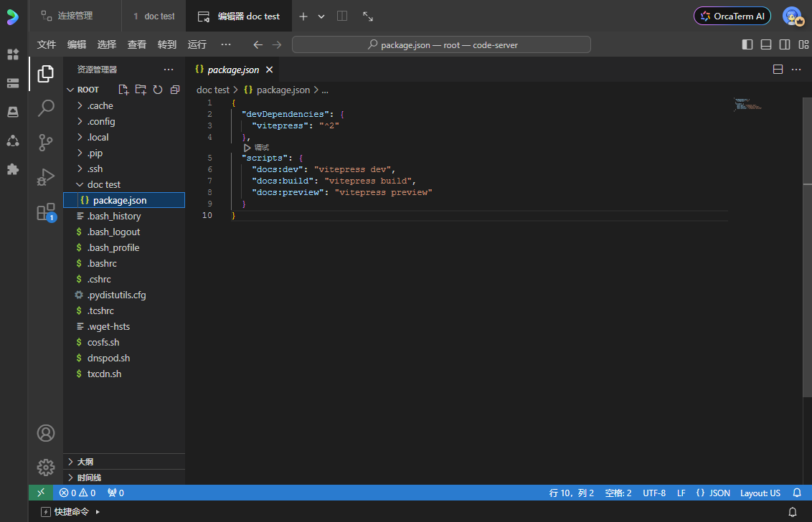Toggle the bottom panel layout button

coord(766,44)
